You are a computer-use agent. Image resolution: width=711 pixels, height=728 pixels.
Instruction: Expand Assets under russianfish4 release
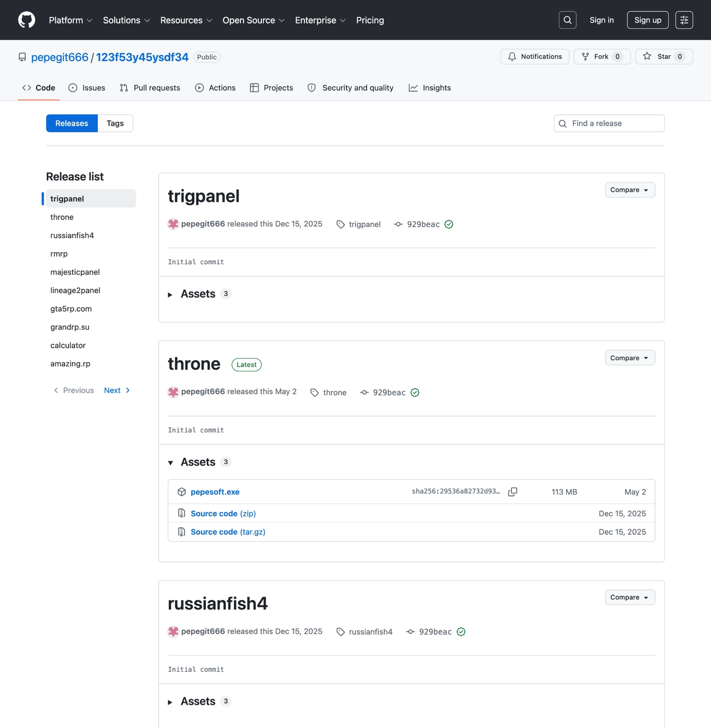coord(199,701)
